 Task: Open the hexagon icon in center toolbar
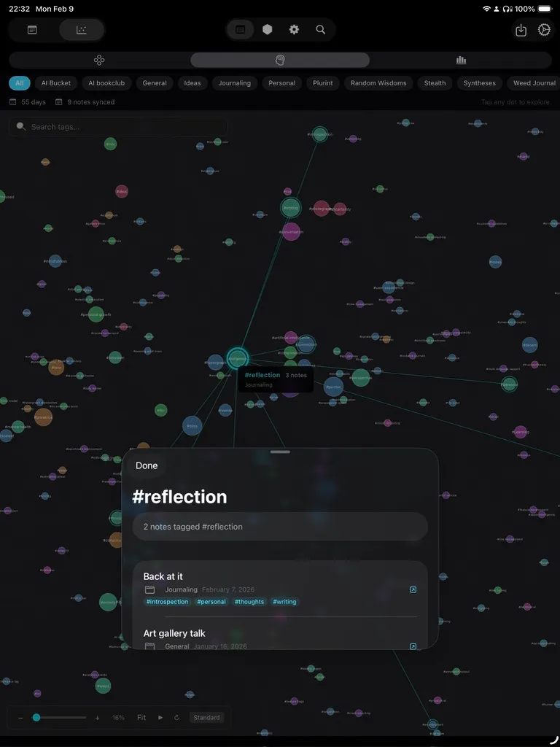pyautogui.click(x=268, y=29)
